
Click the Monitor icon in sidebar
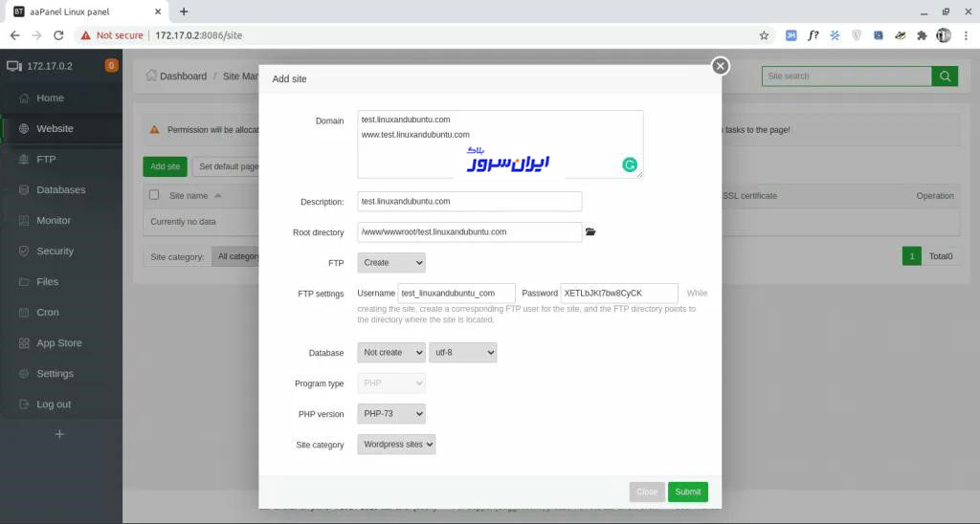(24, 221)
